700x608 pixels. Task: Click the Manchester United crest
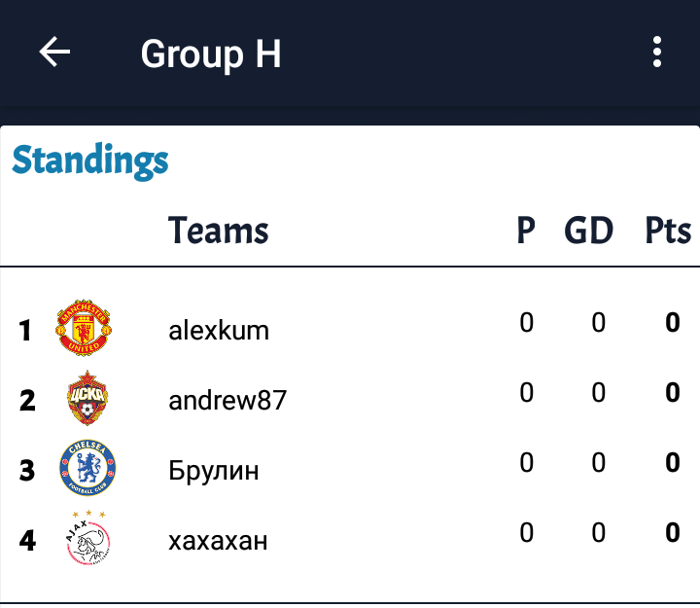84,328
